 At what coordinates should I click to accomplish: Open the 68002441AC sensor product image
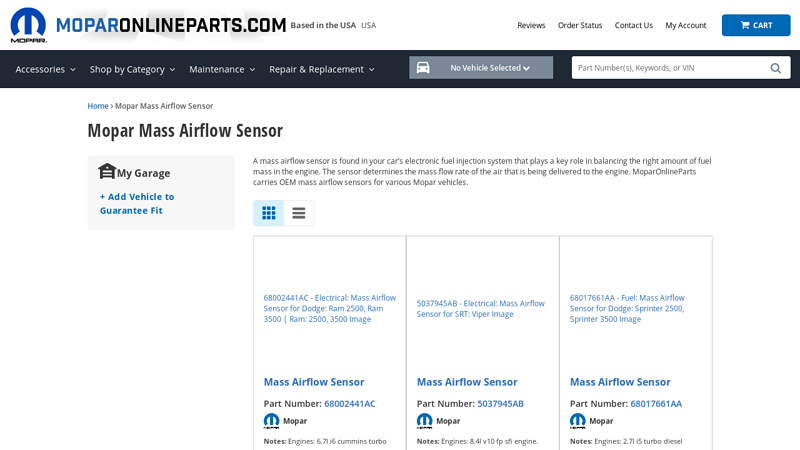329,308
